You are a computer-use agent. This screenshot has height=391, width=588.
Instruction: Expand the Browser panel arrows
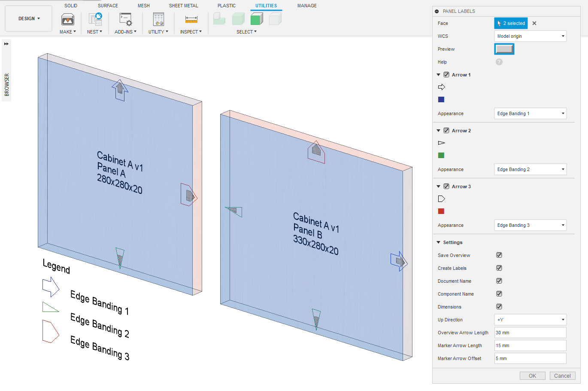point(6,44)
